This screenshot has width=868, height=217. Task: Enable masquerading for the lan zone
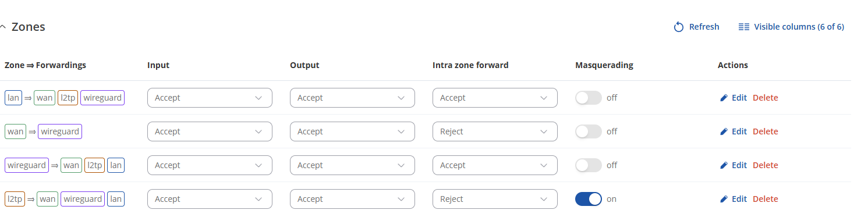[x=588, y=98]
